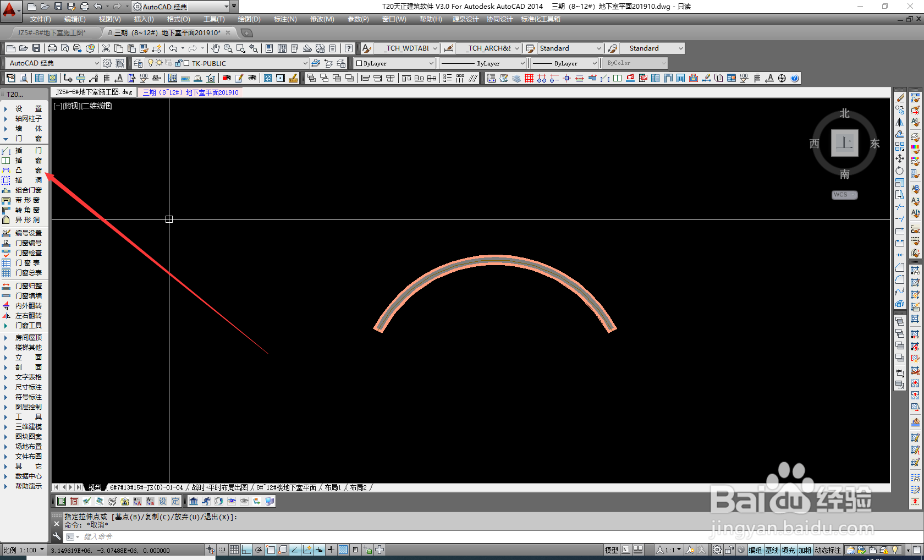Open AutoCAD 经典 workspace dropdown
The image size is (924, 560).
(97, 63)
